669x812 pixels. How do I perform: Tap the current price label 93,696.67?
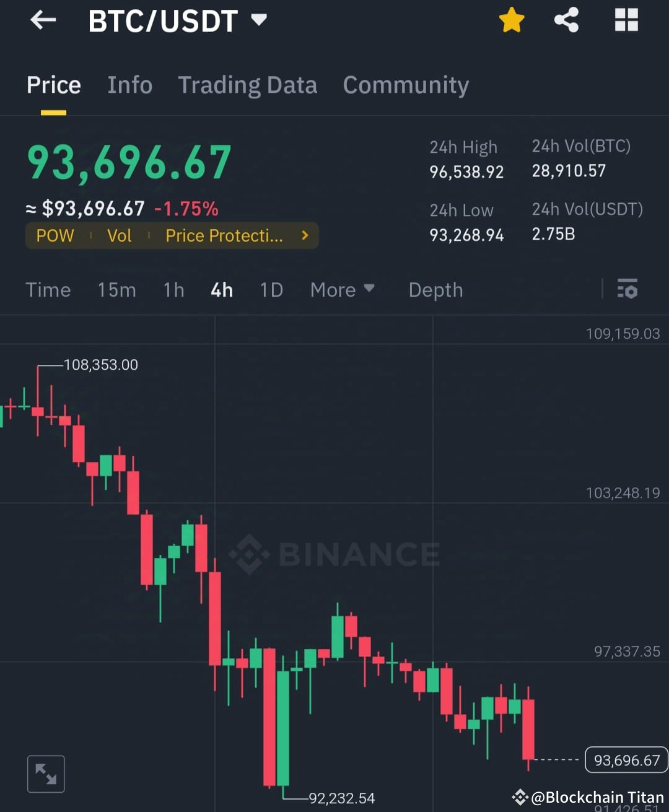[128, 162]
